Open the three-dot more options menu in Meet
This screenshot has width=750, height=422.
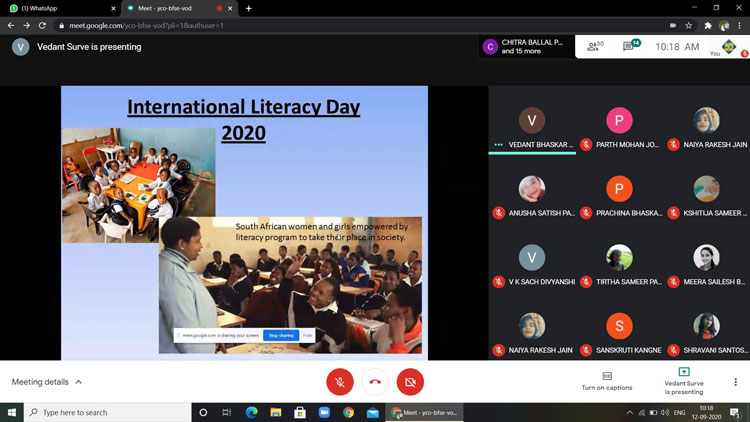735,381
